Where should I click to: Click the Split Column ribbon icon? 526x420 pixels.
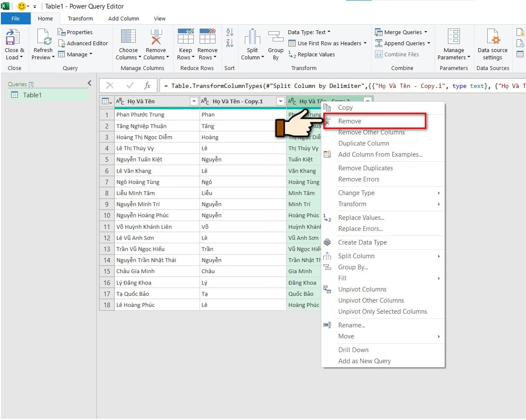(x=252, y=37)
